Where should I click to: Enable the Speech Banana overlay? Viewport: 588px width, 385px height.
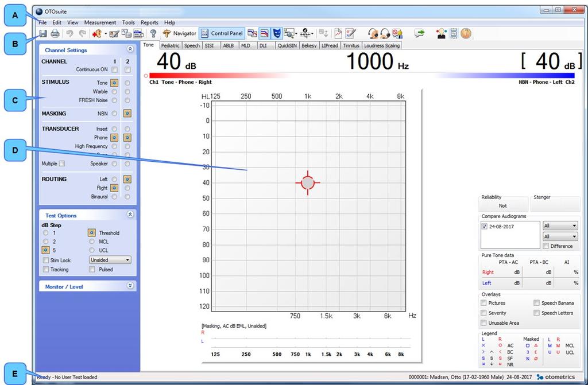click(537, 303)
